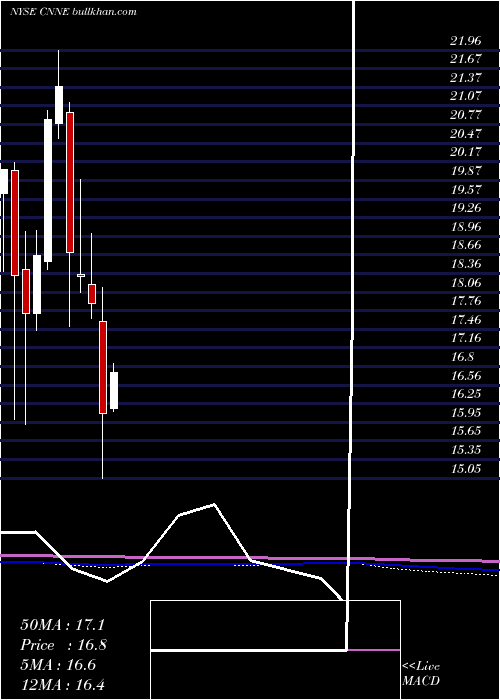Click the 18.66 price axis label
This screenshot has height=700, width=500.
pos(466,245)
